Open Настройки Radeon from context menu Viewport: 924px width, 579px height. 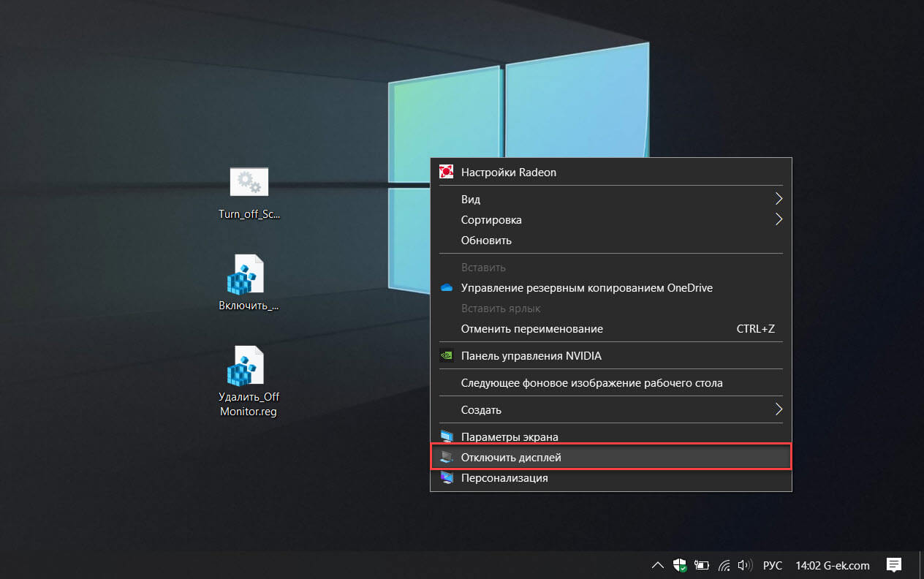click(x=508, y=173)
